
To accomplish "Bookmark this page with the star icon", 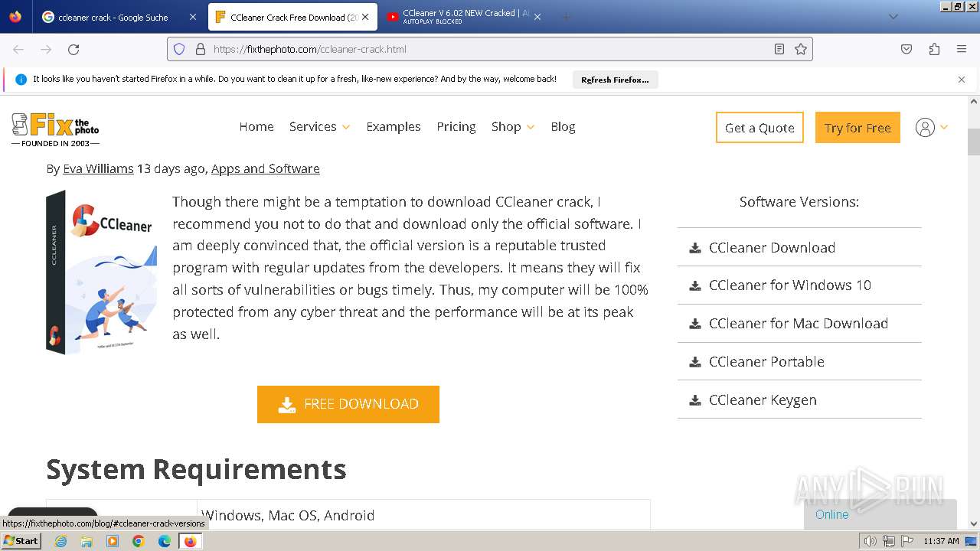I will click(801, 49).
